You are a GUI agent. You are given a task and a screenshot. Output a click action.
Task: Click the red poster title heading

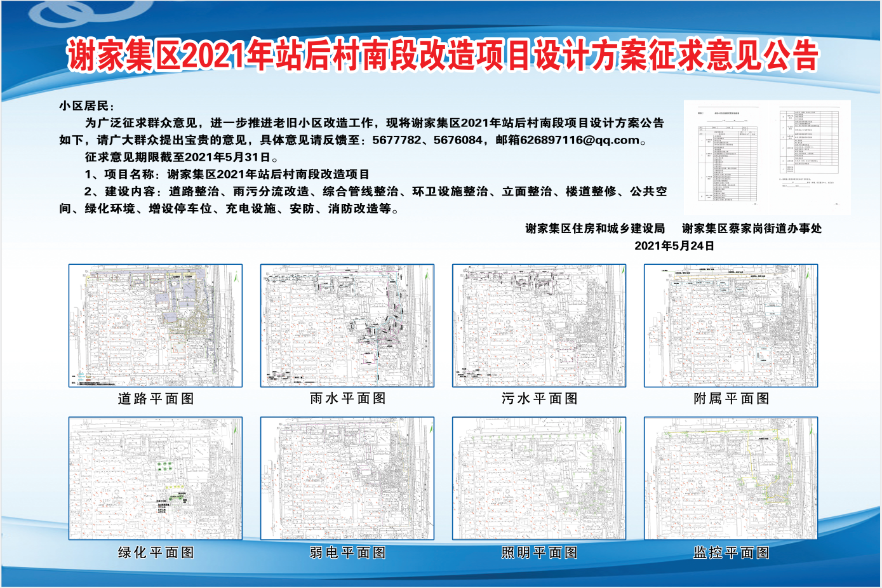(x=443, y=56)
